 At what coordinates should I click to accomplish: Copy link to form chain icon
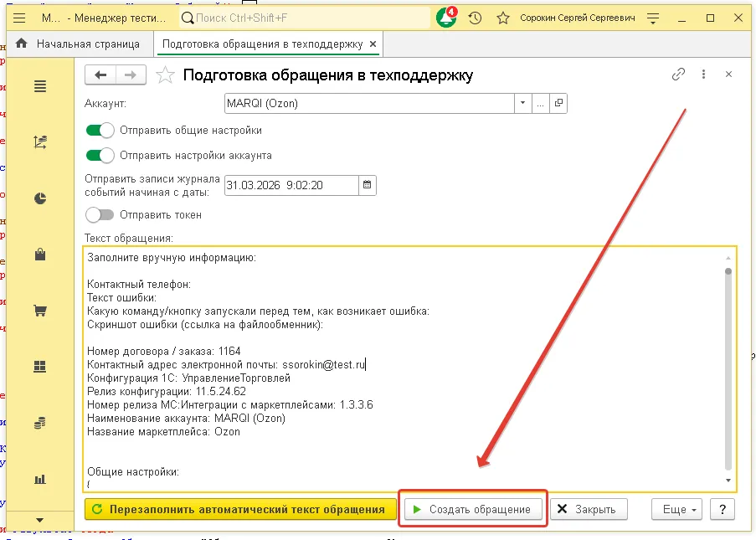coord(679,75)
